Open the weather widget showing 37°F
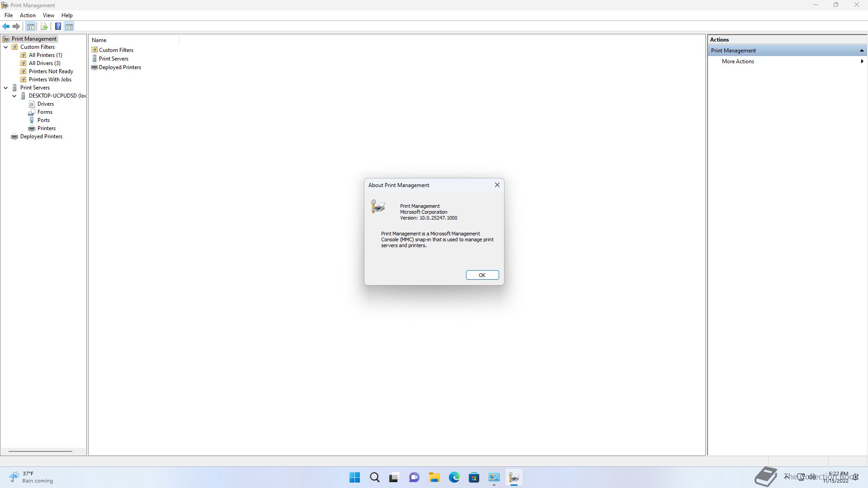The height and width of the screenshot is (488, 868). (31, 477)
